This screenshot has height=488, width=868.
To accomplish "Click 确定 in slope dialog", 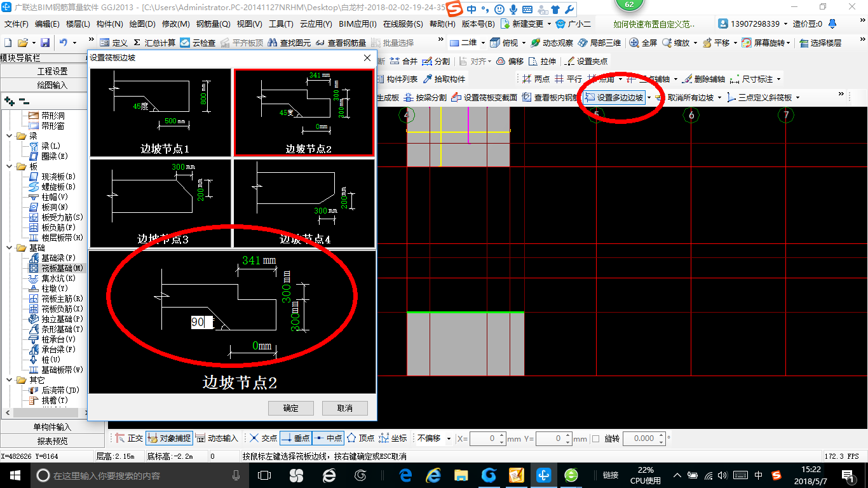I will (291, 408).
